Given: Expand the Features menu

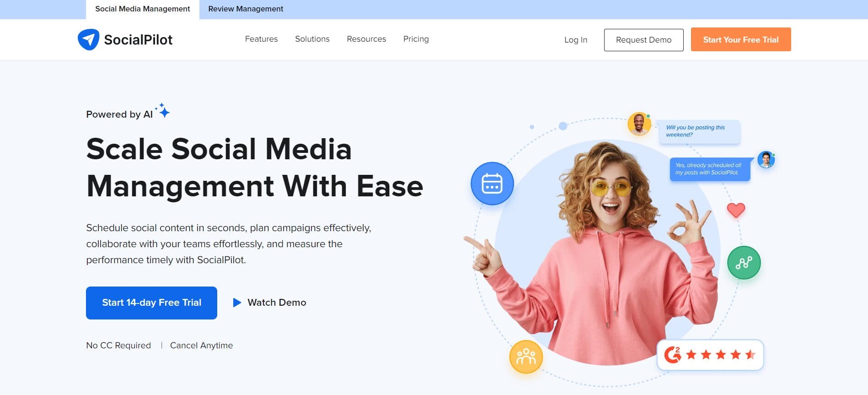Looking at the screenshot, I should click(261, 39).
